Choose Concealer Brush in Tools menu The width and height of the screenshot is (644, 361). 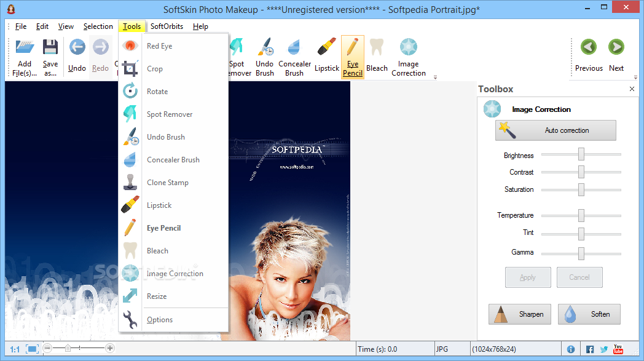(x=173, y=159)
